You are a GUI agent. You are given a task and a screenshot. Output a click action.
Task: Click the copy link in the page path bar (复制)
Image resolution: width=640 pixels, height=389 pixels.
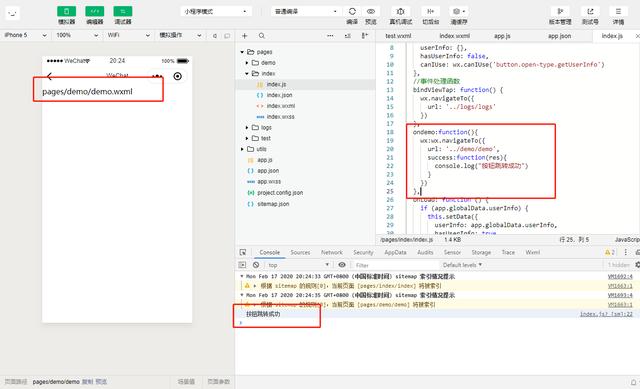click(x=87, y=382)
